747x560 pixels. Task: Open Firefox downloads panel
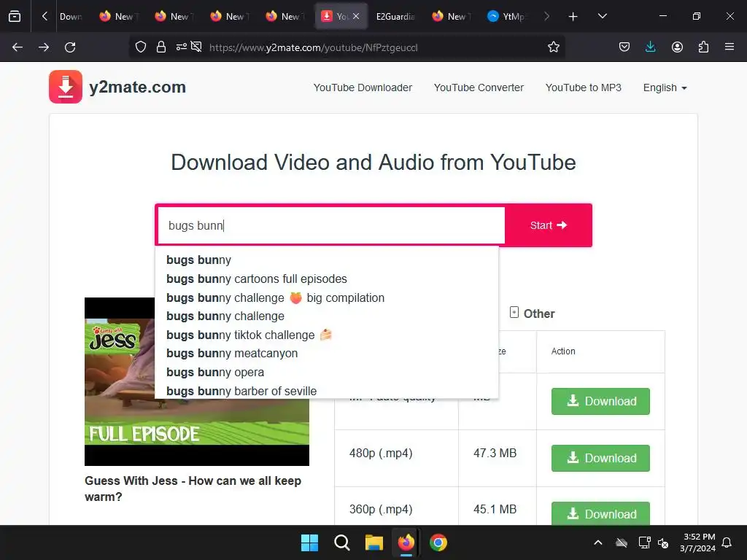650,47
